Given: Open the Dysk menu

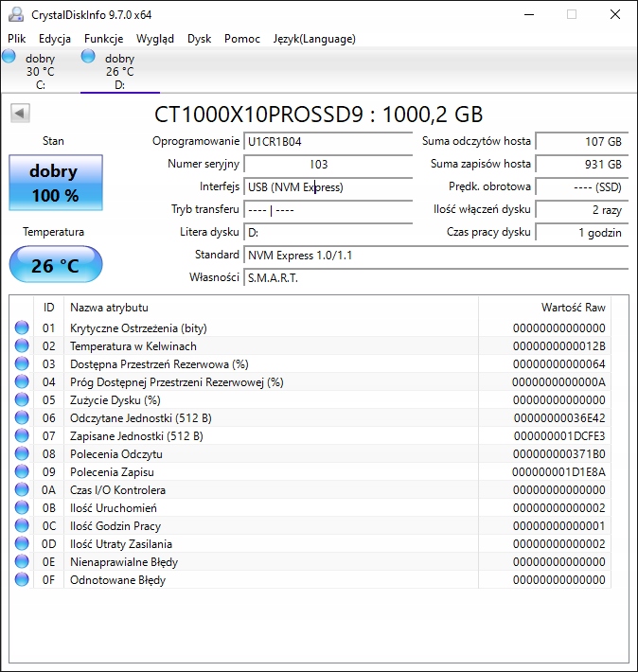Looking at the screenshot, I should pyautogui.click(x=199, y=39).
